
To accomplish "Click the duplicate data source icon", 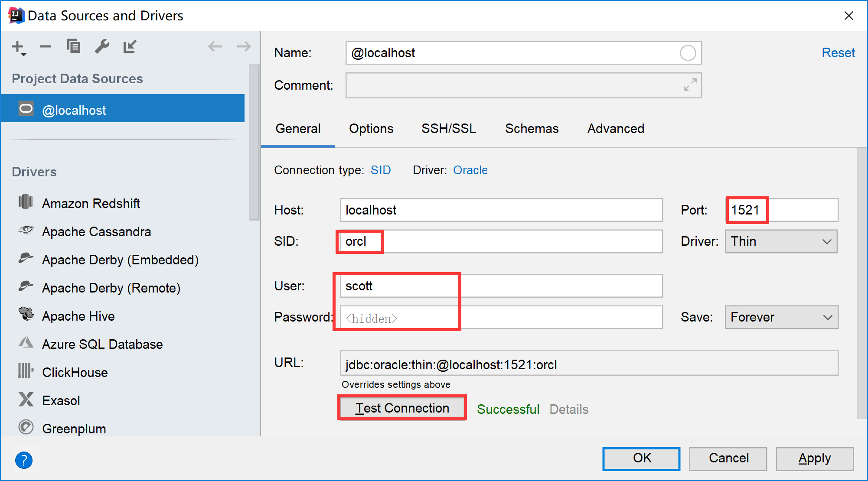I will 73,46.
